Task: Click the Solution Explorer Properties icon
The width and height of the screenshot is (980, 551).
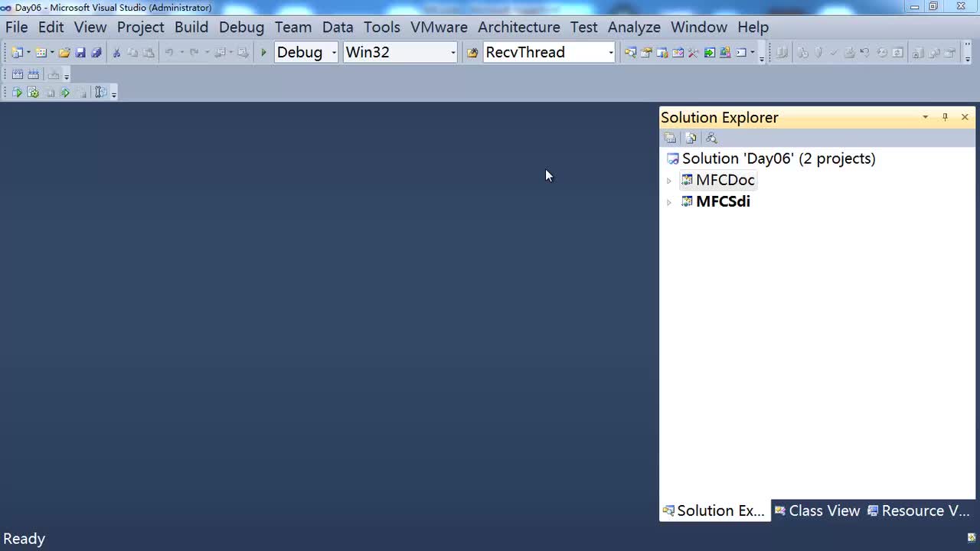Action: 671,139
